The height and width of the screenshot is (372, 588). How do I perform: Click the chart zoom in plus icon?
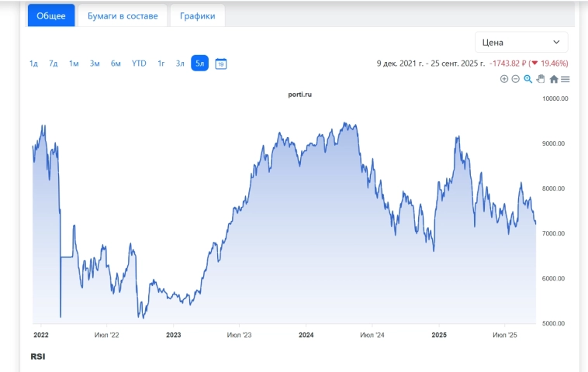click(504, 79)
